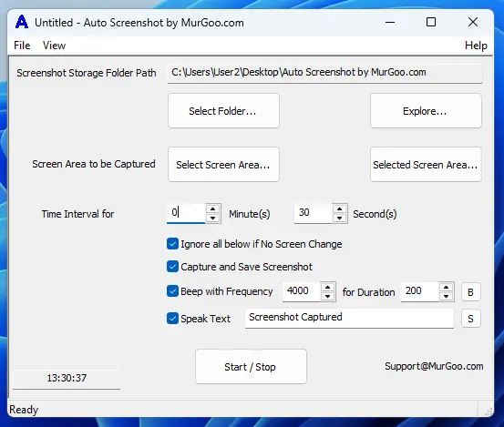
Task: Click the Select Screen Area... button
Action: (x=223, y=165)
